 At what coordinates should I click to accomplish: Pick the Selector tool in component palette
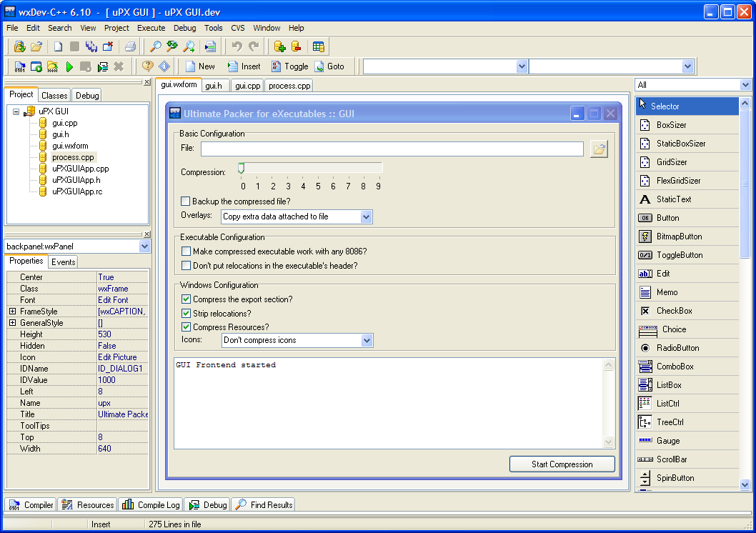(687, 106)
